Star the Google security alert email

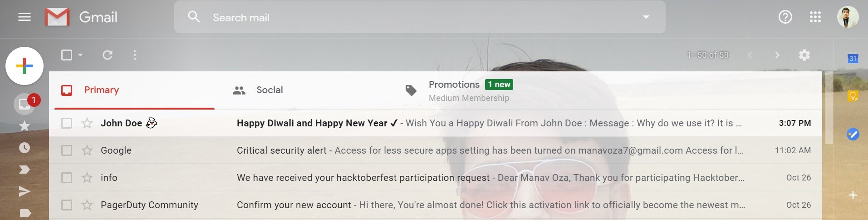[x=87, y=150]
